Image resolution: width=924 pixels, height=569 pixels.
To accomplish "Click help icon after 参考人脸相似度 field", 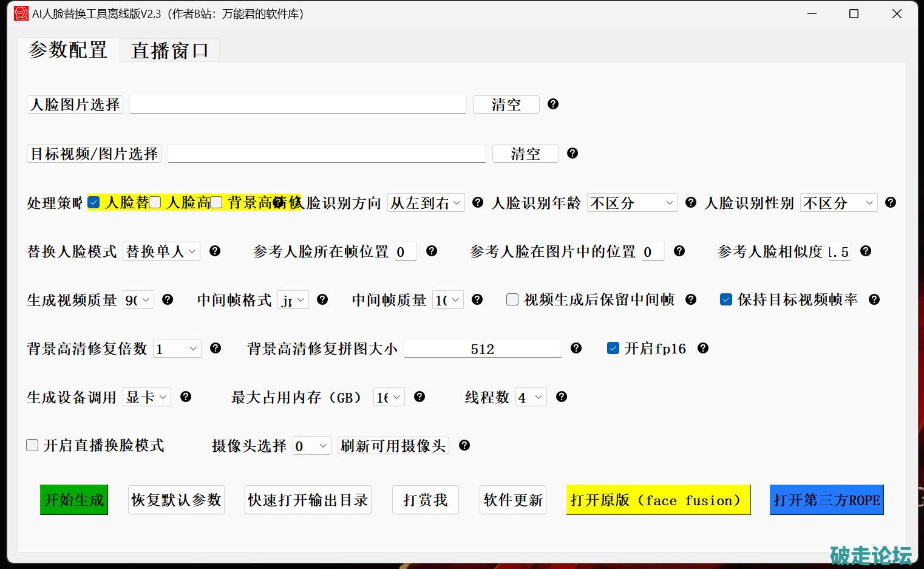I will point(866,251).
